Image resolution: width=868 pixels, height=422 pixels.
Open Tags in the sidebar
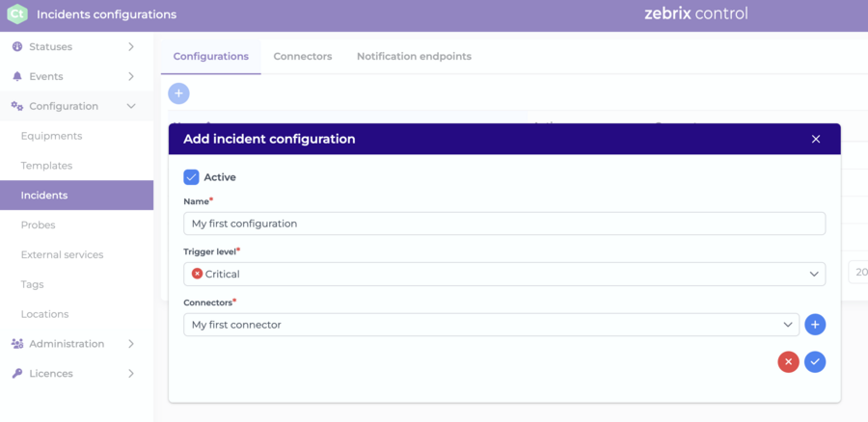pos(32,284)
